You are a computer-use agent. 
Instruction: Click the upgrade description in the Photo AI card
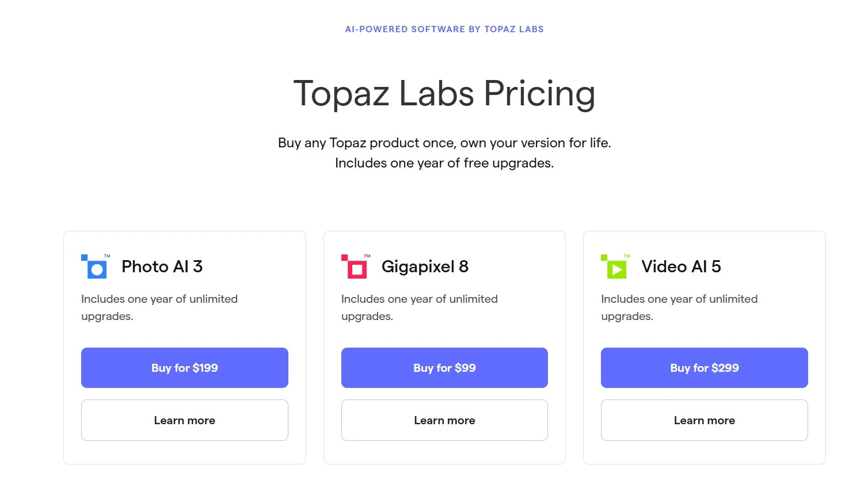159,307
